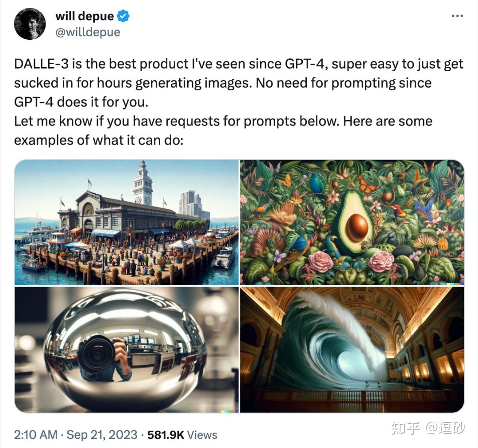Click the clock tower in pier image
This screenshot has width=478, height=448.
143,184
